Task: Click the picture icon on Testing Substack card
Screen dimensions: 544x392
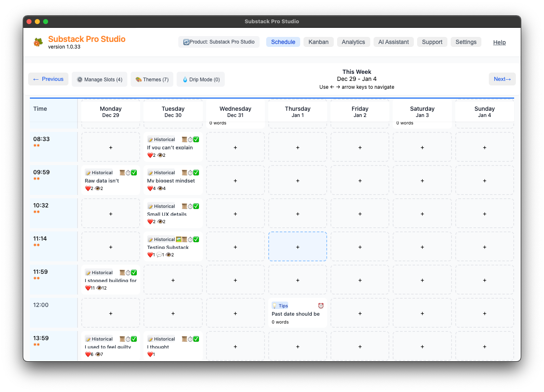Action: (179, 239)
